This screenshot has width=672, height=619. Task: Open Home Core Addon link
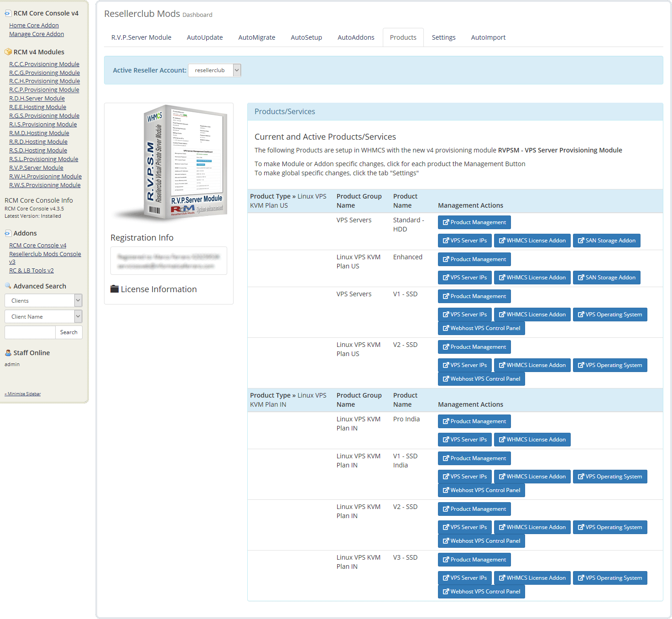[x=34, y=26]
